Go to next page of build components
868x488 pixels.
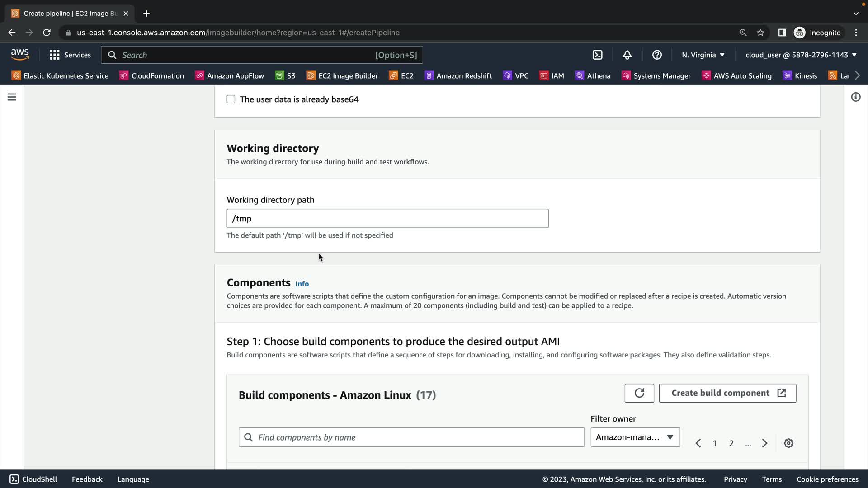coord(764,443)
